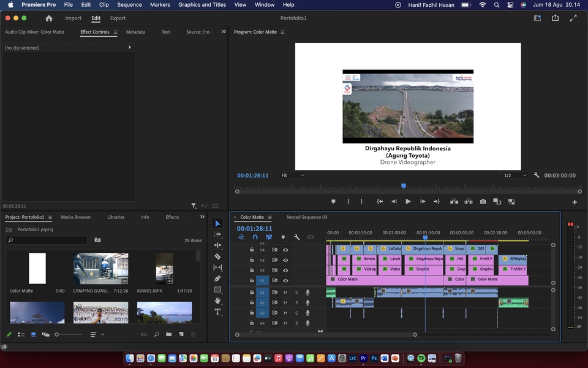Viewport: 588px width, 368px height.
Task: Toggle V3 track output eye
Action: [x=285, y=260]
